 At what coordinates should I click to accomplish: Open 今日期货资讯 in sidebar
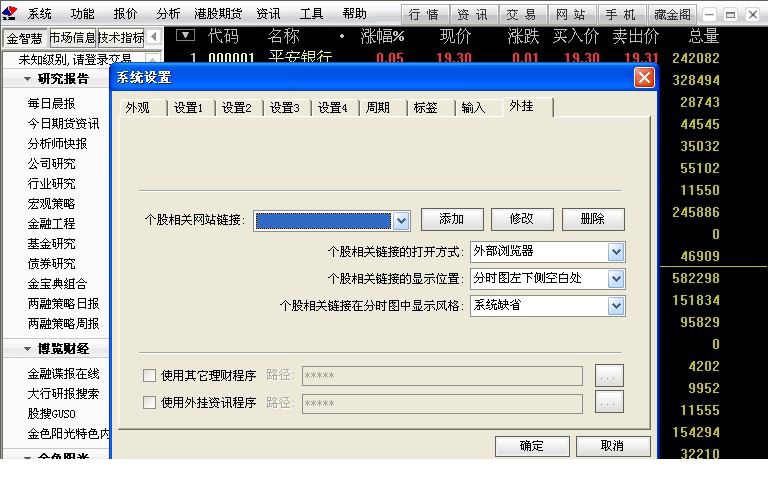pos(64,123)
